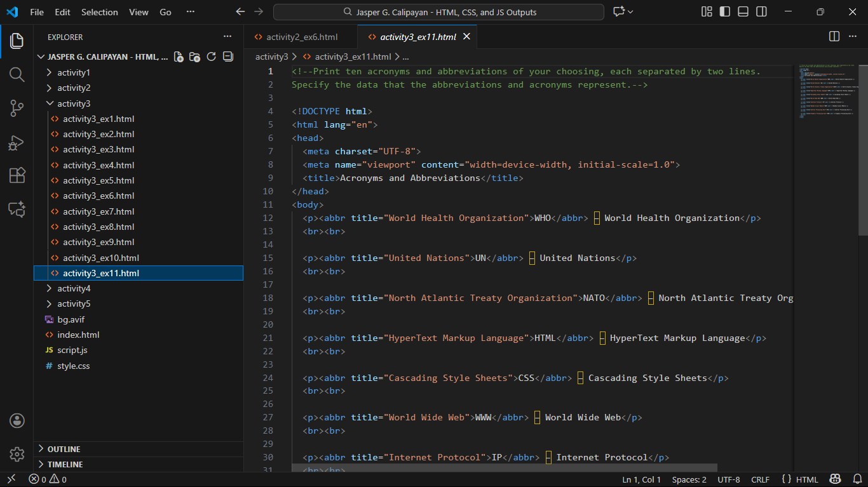The image size is (868, 487).
Task: Click the command center search box
Action: point(438,12)
